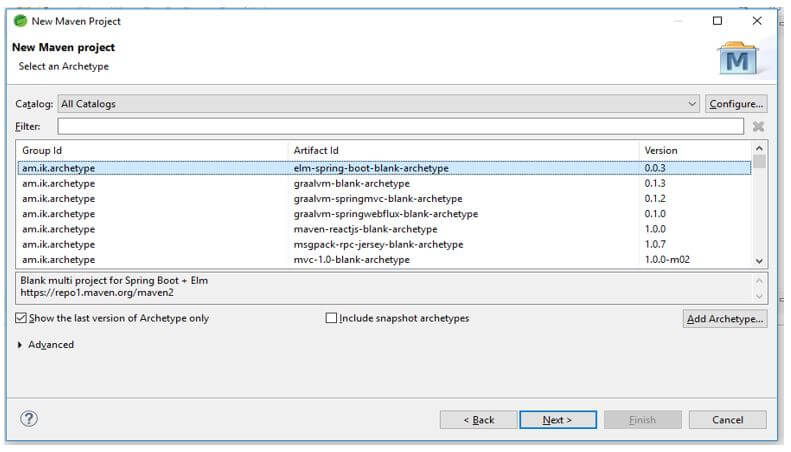Click the description box scroll-down arrow
Screen dimensions: 791x452
click(x=759, y=296)
